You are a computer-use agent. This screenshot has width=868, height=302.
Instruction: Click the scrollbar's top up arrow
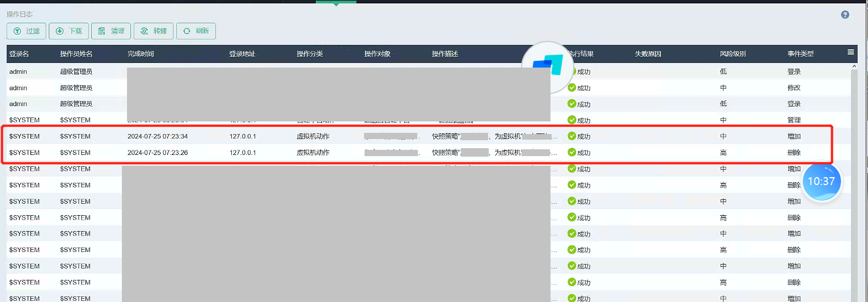(x=854, y=66)
